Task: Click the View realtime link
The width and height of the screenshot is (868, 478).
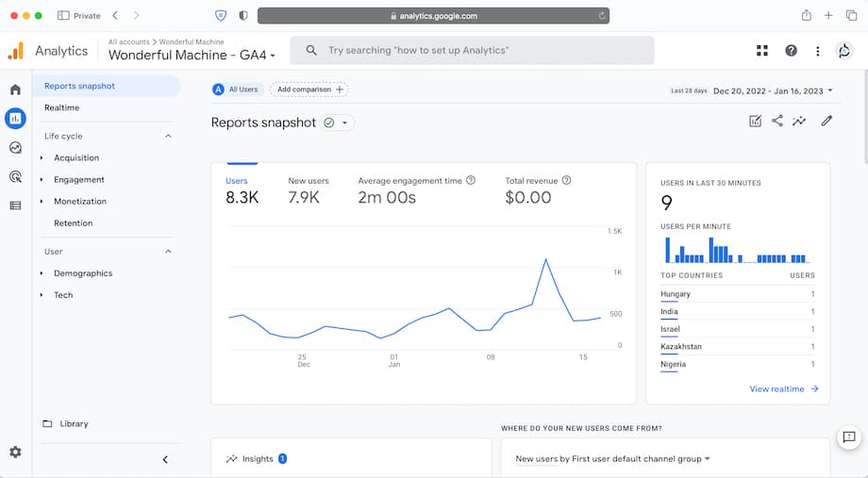Action: [x=784, y=389]
